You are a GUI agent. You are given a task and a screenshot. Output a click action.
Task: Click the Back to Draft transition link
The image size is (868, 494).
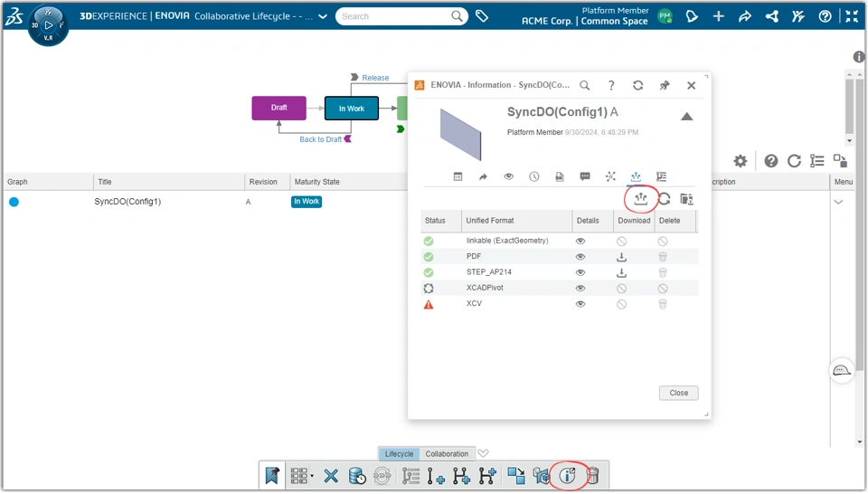pyautogui.click(x=320, y=139)
